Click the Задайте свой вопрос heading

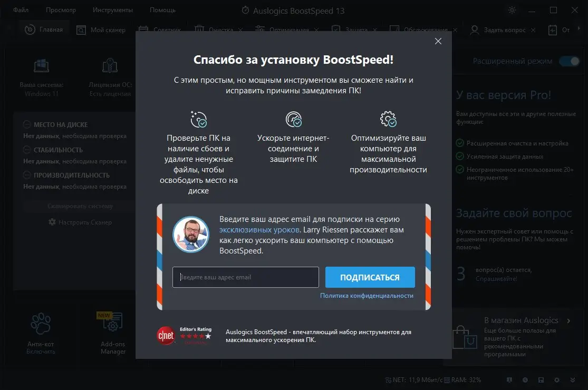[514, 213]
